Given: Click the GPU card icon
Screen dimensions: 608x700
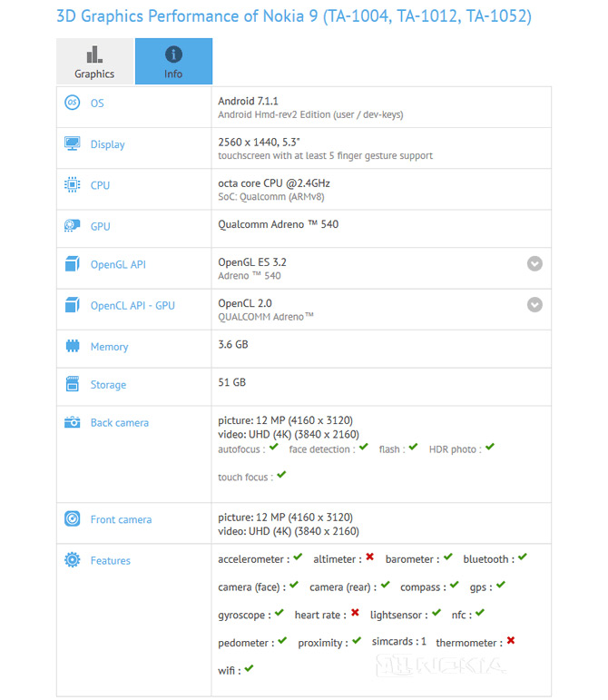Looking at the screenshot, I should point(73,226).
